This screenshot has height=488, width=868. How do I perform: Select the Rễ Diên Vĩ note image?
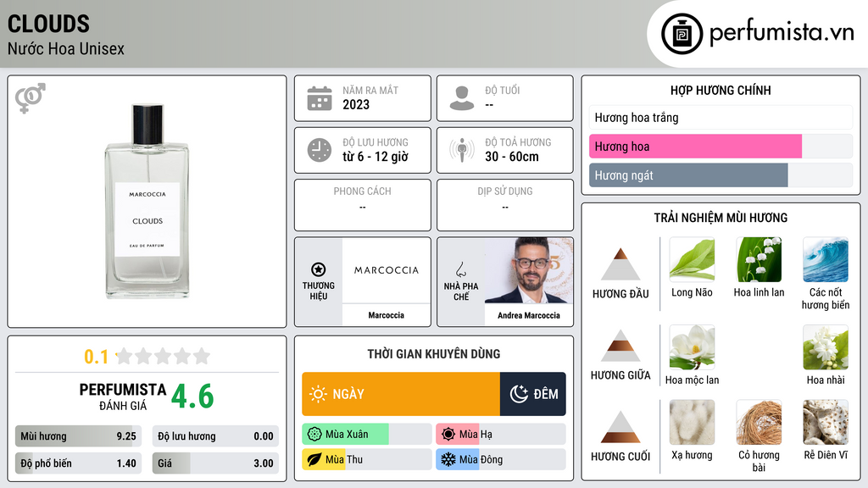click(x=826, y=423)
